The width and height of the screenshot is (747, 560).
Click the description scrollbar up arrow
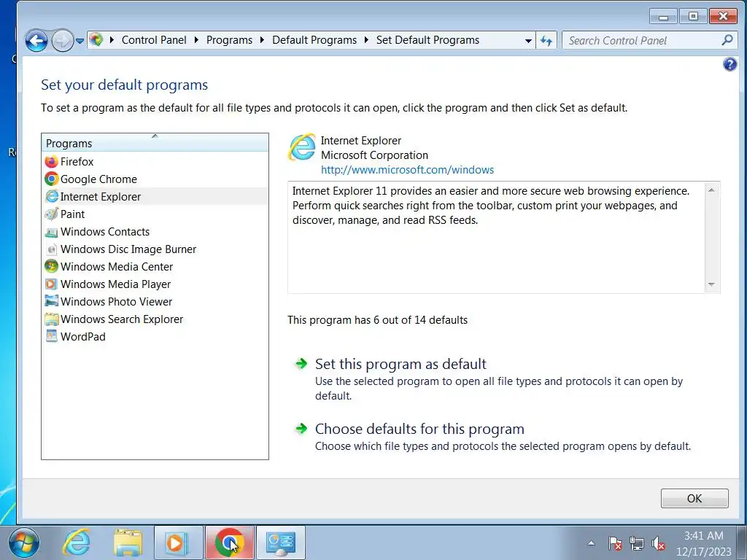pyautogui.click(x=711, y=190)
